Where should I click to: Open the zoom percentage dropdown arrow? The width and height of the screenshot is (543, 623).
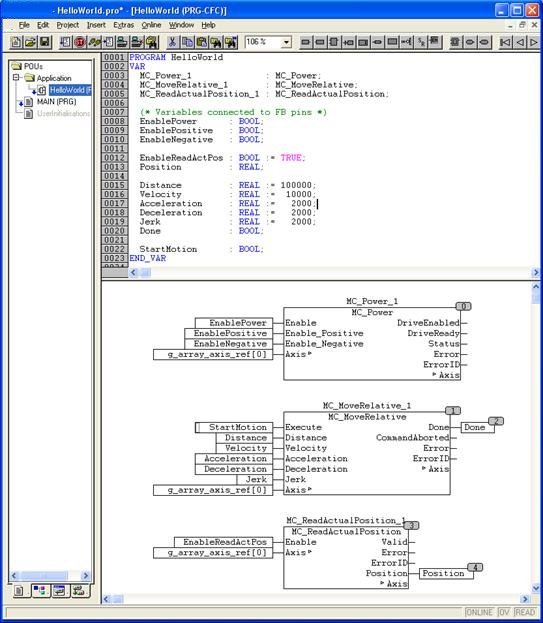pyautogui.click(x=286, y=42)
